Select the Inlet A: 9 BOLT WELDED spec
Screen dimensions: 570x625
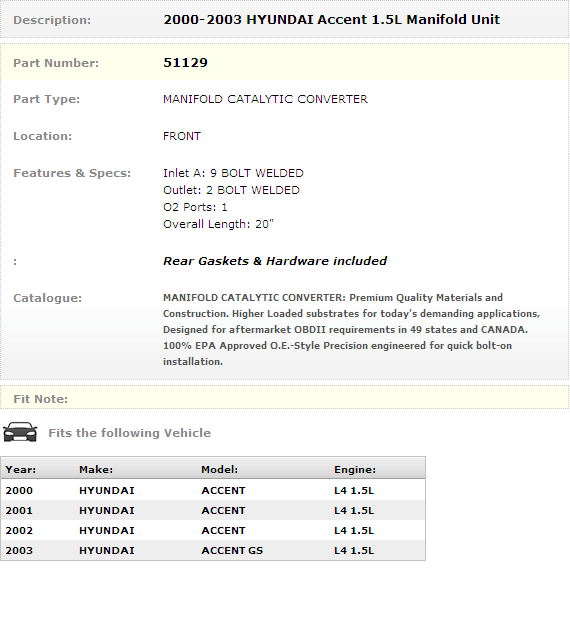(x=233, y=173)
